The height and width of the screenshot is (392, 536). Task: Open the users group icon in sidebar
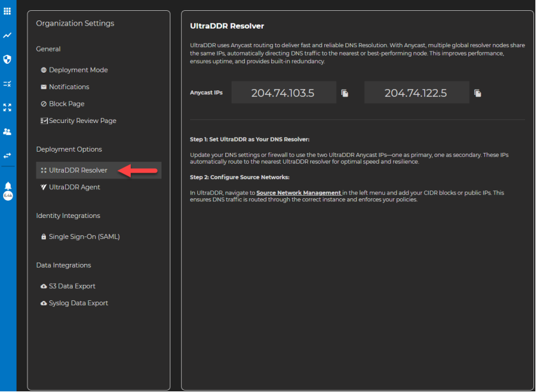click(x=8, y=131)
